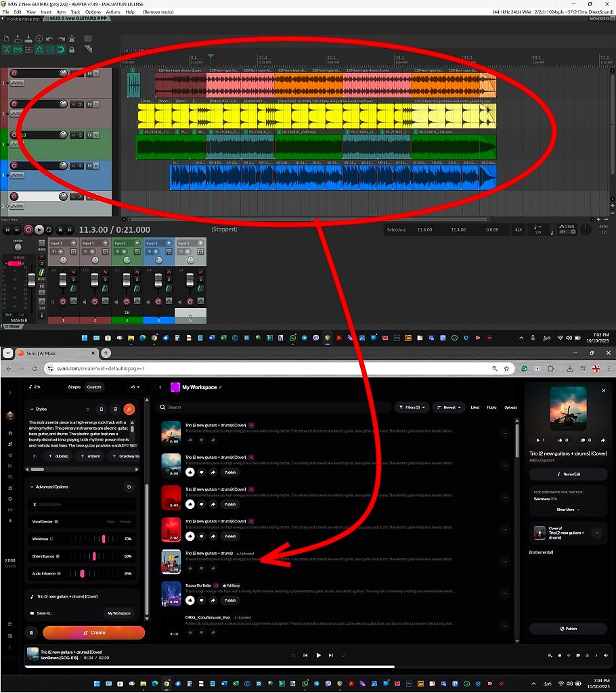The image size is (616, 693).
Task: Open the v5 model version dropdown
Action: (135, 387)
